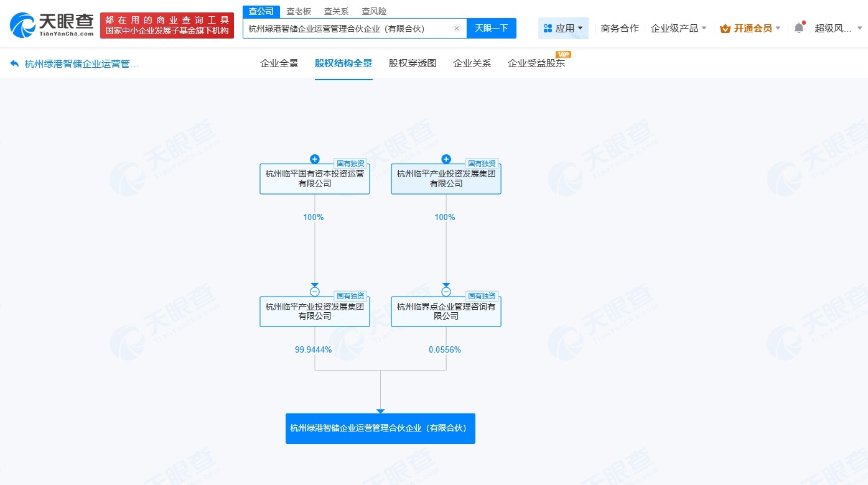Click the back arrow beside 杭州绿港智储企业运营管
This screenshot has height=485, width=868.
click(x=12, y=62)
